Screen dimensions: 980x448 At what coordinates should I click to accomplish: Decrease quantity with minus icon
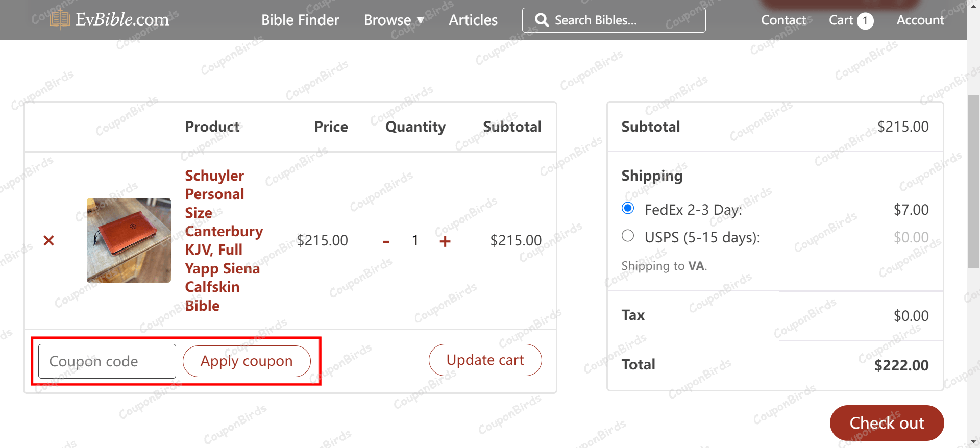coord(386,241)
